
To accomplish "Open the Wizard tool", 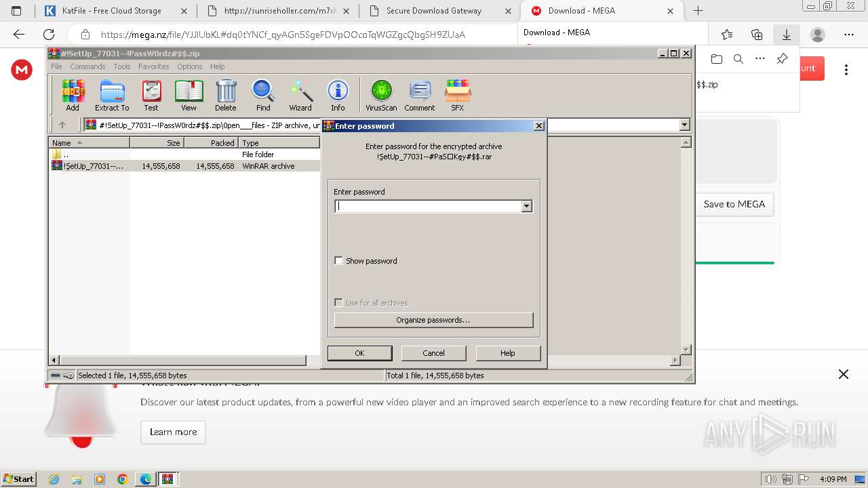I will [x=300, y=96].
